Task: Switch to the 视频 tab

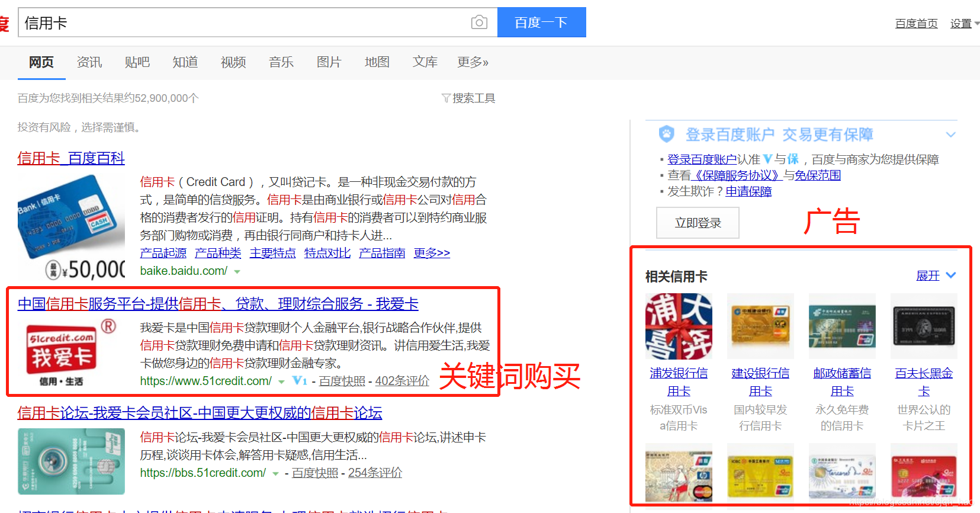Action: coord(233,62)
